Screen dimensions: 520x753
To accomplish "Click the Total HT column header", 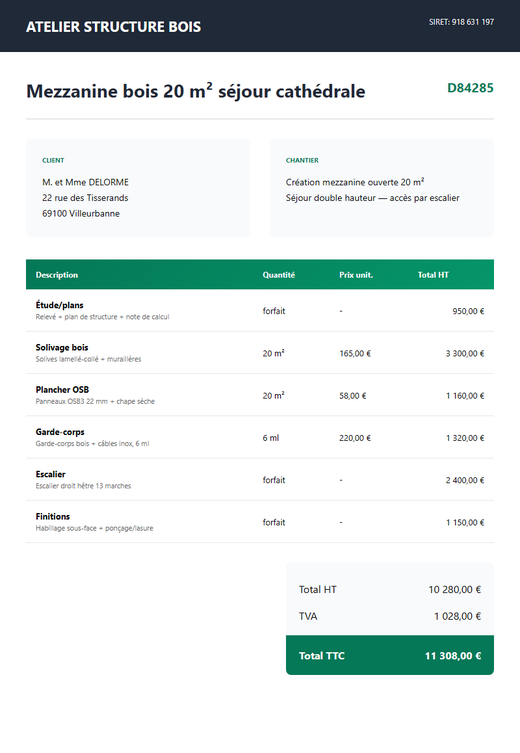I will click(x=433, y=275).
